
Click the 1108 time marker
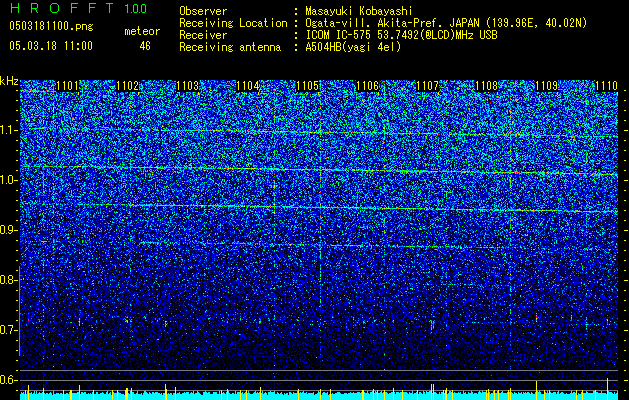(486, 85)
